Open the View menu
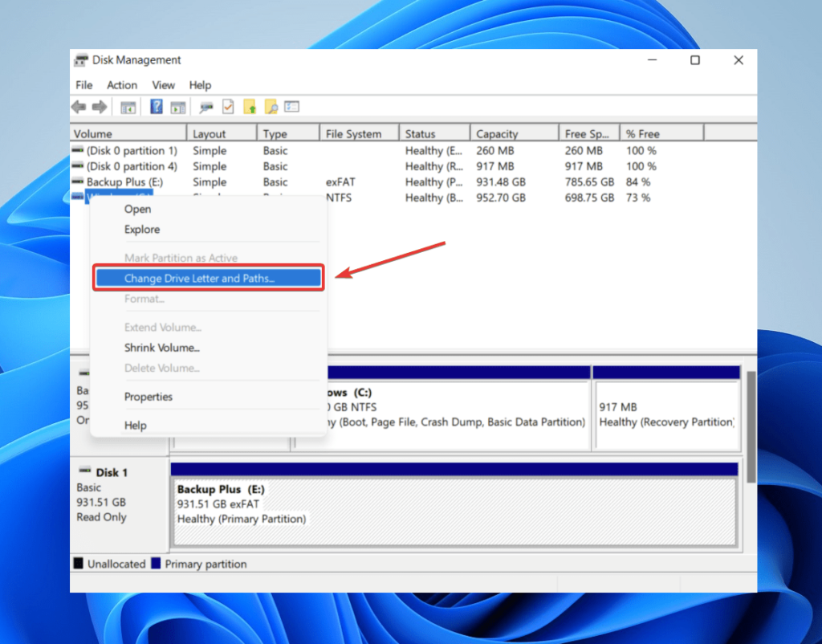The image size is (822, 644). 163,85
